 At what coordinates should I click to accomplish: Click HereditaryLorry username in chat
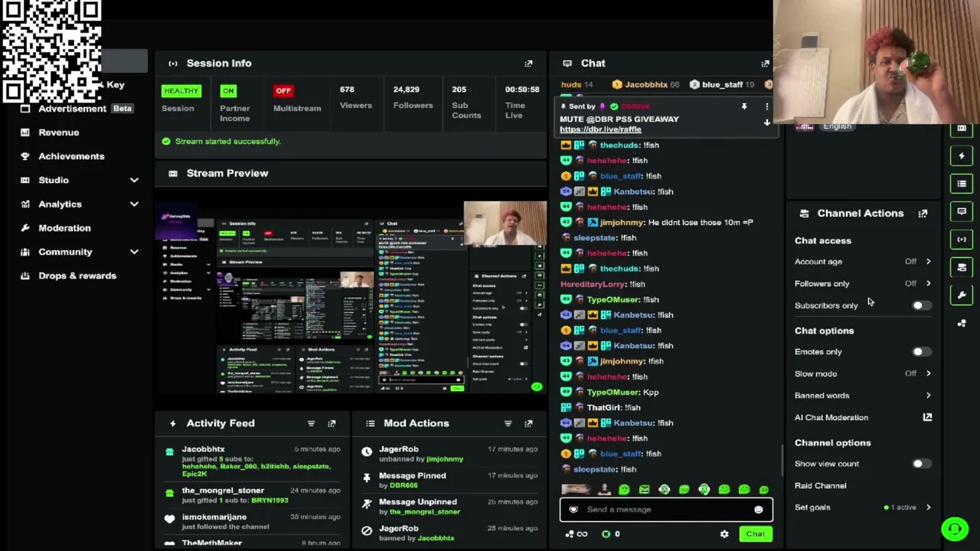point(593,284)
